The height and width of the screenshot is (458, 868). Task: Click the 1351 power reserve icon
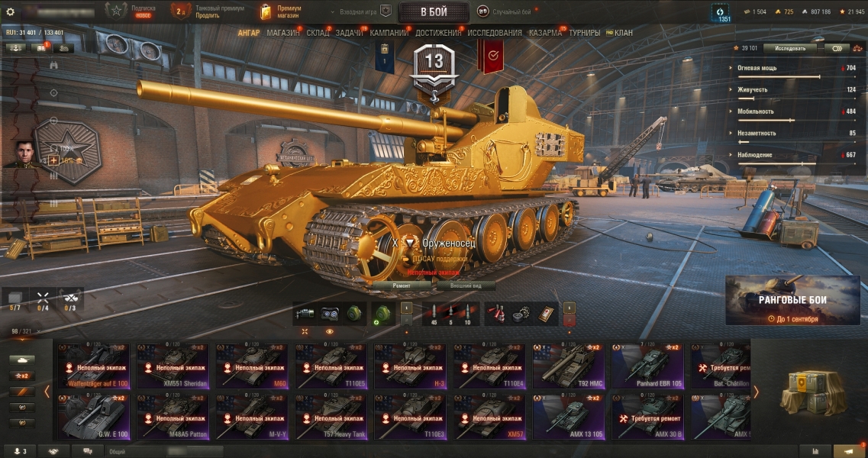point(720,13)
